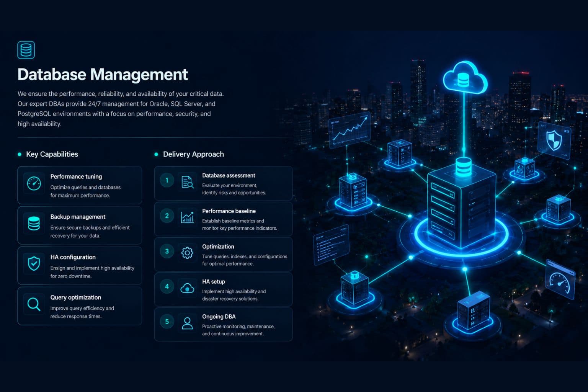
Task: Click the glowing cloud database icon
Action: click(x=465, y=78)
